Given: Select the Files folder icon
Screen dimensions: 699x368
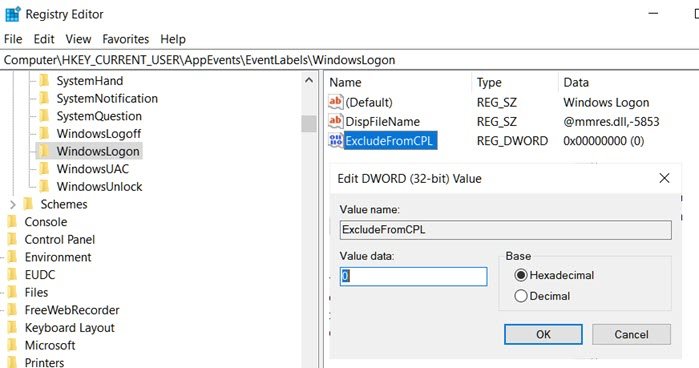Looking at the screenshot, I should point(12,292).
